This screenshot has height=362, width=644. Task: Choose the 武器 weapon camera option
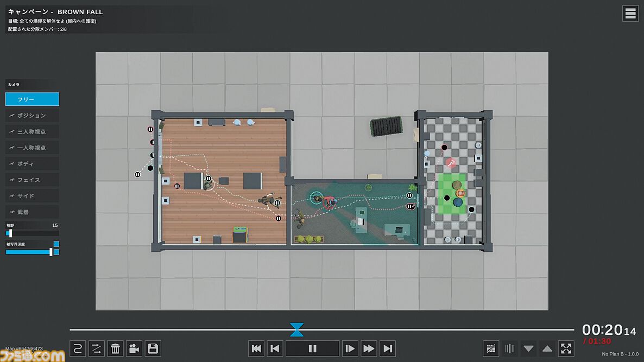32,212
